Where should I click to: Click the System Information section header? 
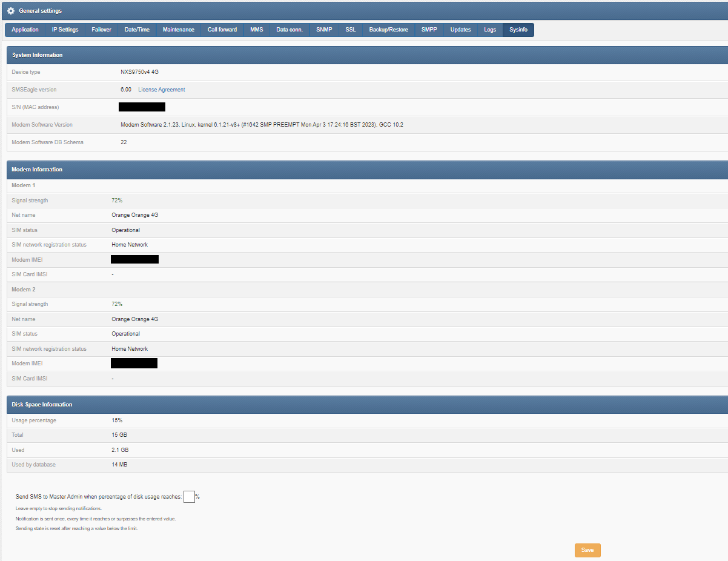click(367, 55)
